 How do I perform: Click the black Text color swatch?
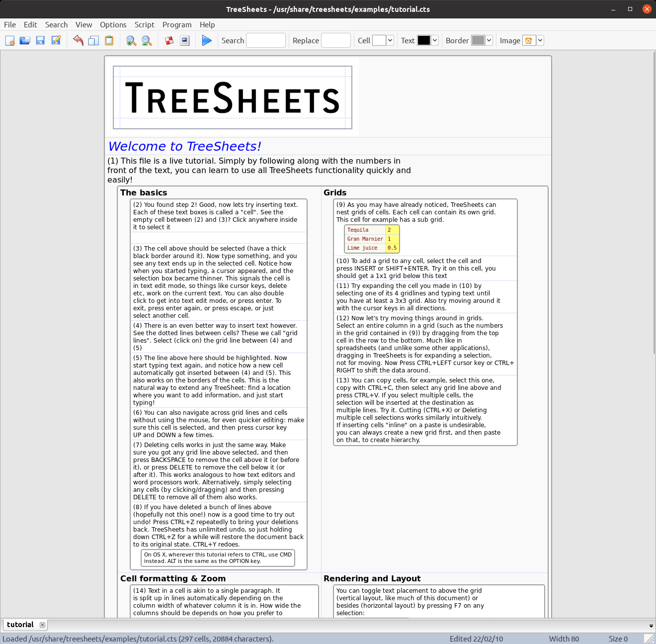pyautogui.click(x=424, y=41)
